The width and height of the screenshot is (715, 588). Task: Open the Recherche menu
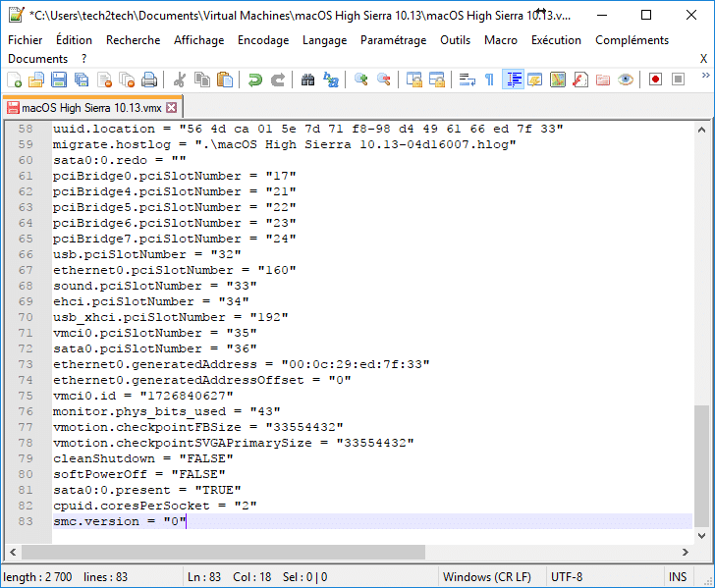pyautogui.click(x=134, y=40)
